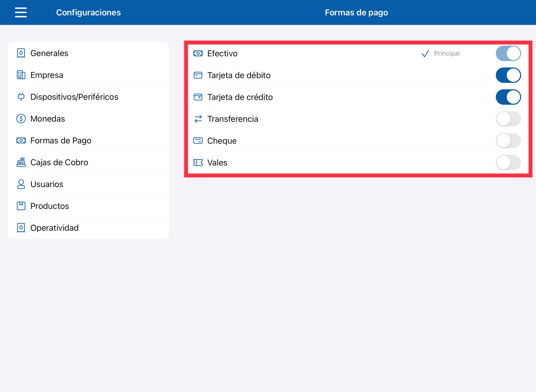Click the Usuarios person icon
Viewport: 536px width, 392px height.
point(21,184)
